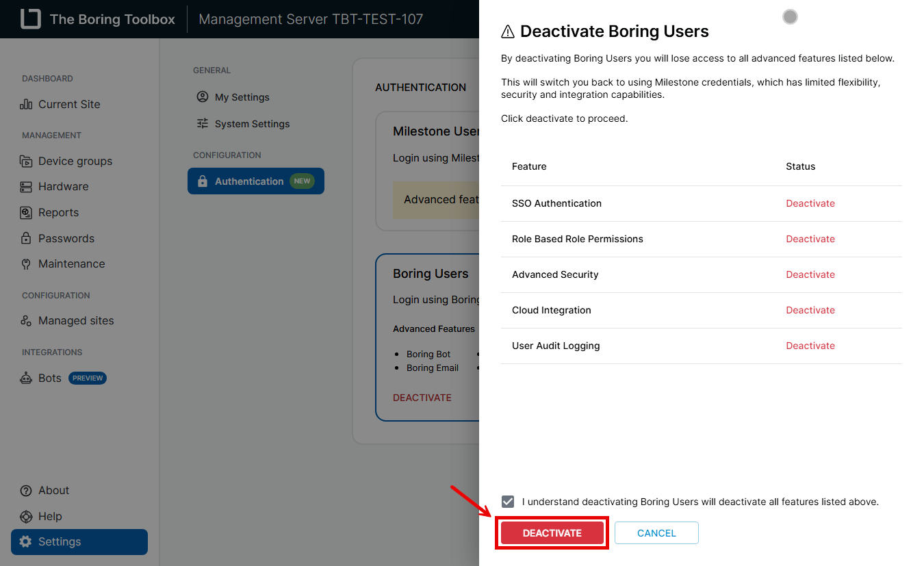Click the Boring Toolbox logo icon

[31, 19]
